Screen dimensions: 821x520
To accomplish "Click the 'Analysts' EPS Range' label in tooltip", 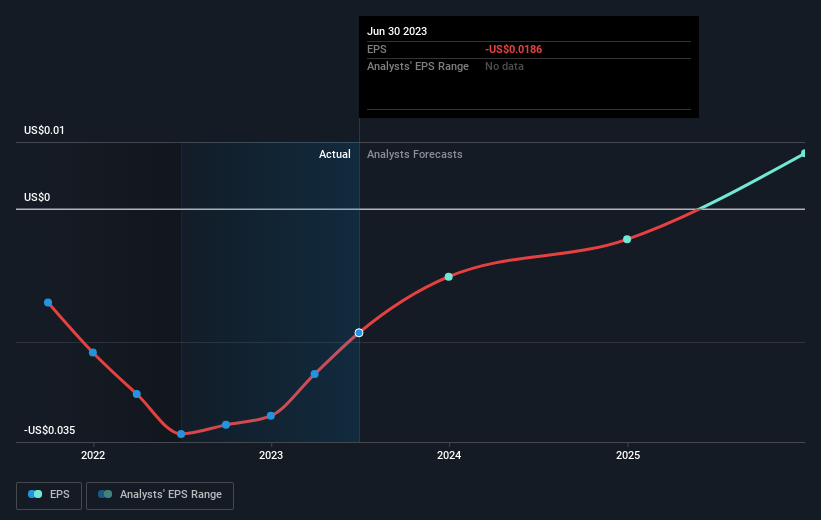I will pos(418,67).
